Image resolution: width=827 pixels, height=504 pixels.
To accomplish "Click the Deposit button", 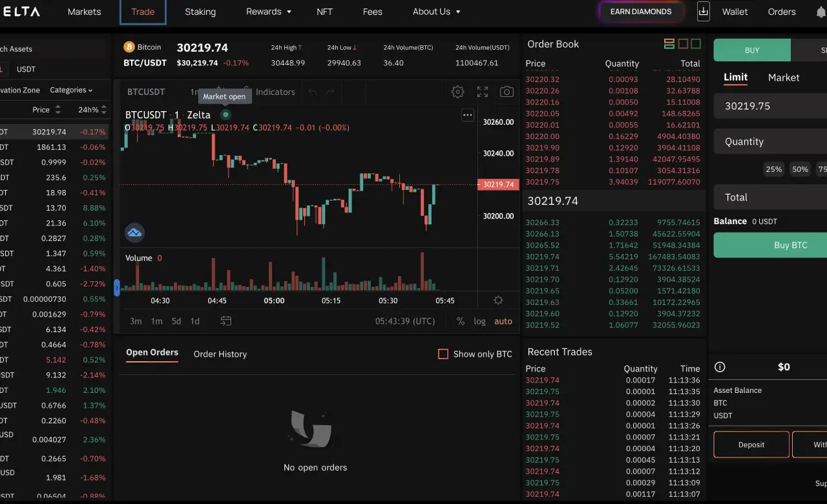I will coord(751,445).
